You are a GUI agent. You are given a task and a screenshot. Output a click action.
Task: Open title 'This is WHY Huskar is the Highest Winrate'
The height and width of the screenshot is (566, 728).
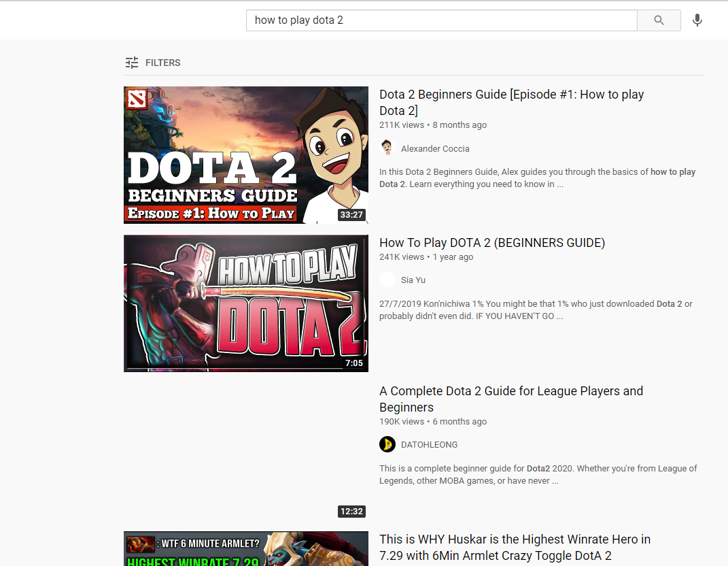[515, 548]
